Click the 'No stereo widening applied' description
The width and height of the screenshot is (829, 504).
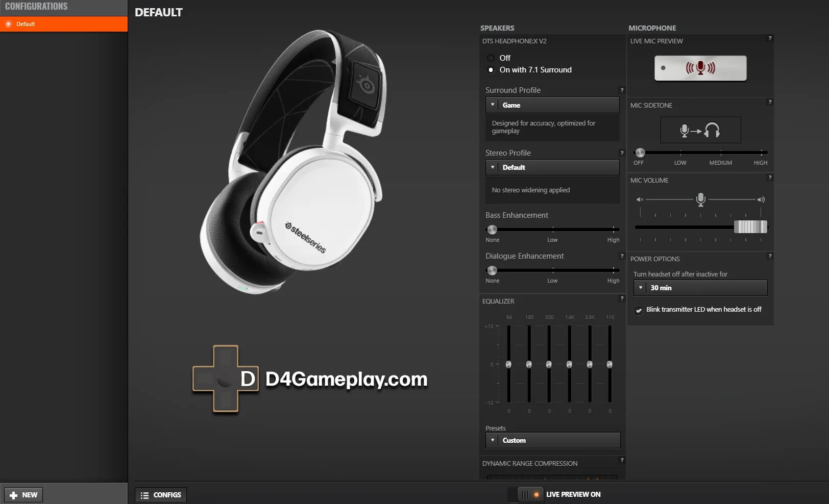(531, 190)
